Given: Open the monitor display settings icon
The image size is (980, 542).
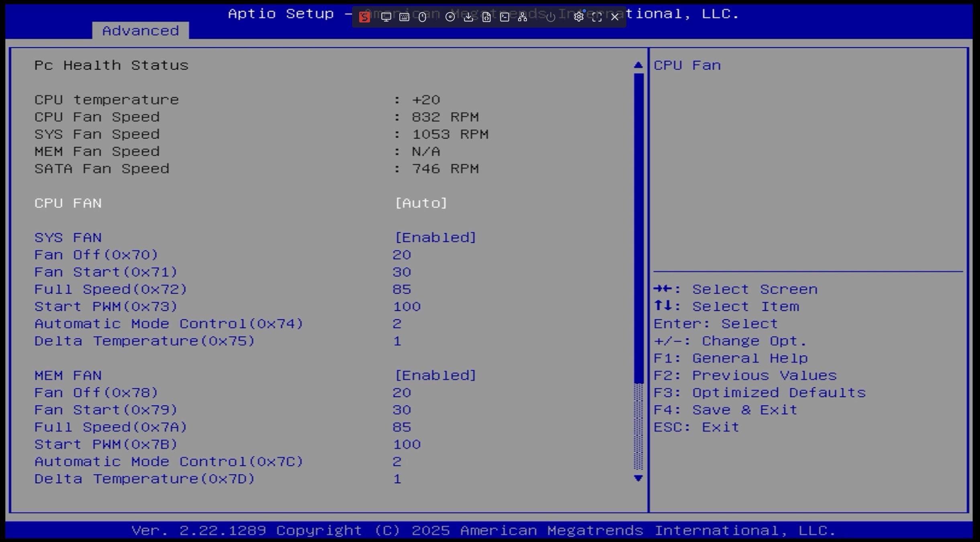Looking at the screenshot, I should [x=386, y=17].
